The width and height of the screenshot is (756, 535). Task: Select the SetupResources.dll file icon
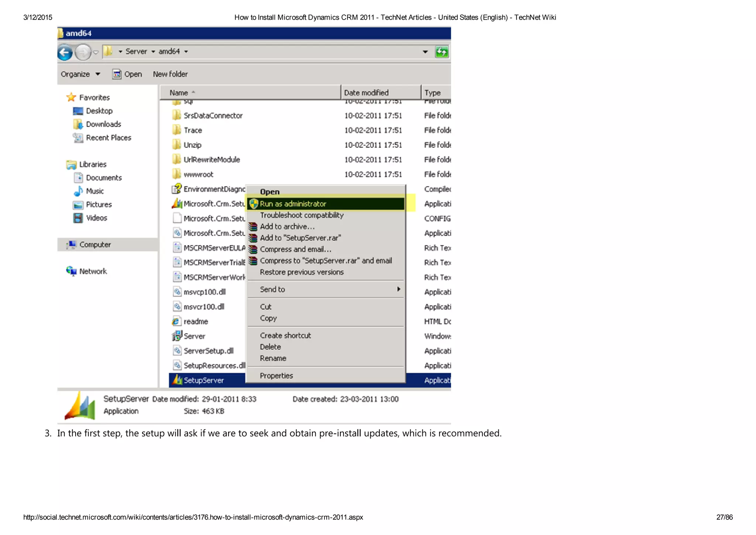coord(177,365)
